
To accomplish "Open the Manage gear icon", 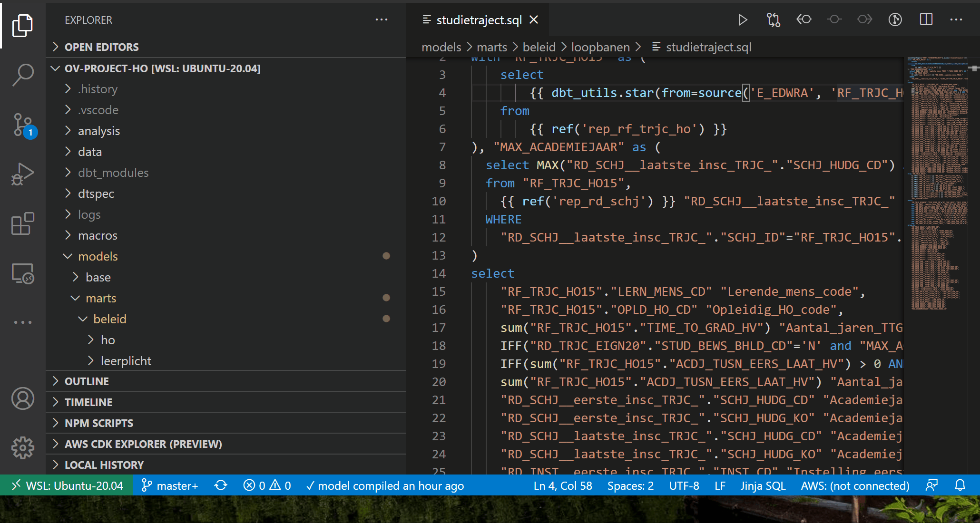I will click(23, 448).
